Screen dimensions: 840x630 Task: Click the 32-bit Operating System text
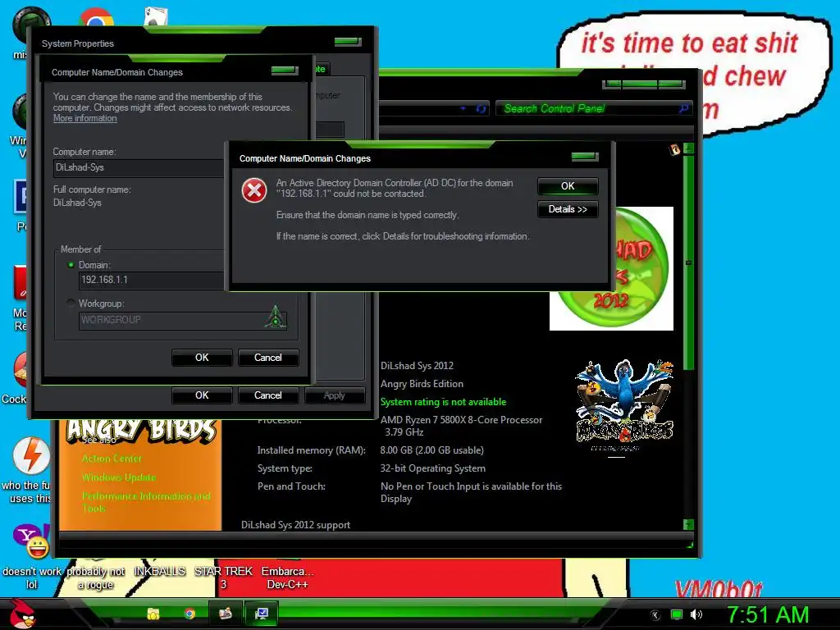433,468
